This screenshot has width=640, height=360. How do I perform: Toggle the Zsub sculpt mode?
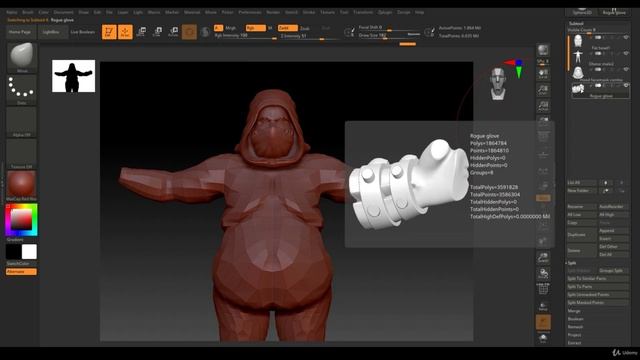click(304, 28)
